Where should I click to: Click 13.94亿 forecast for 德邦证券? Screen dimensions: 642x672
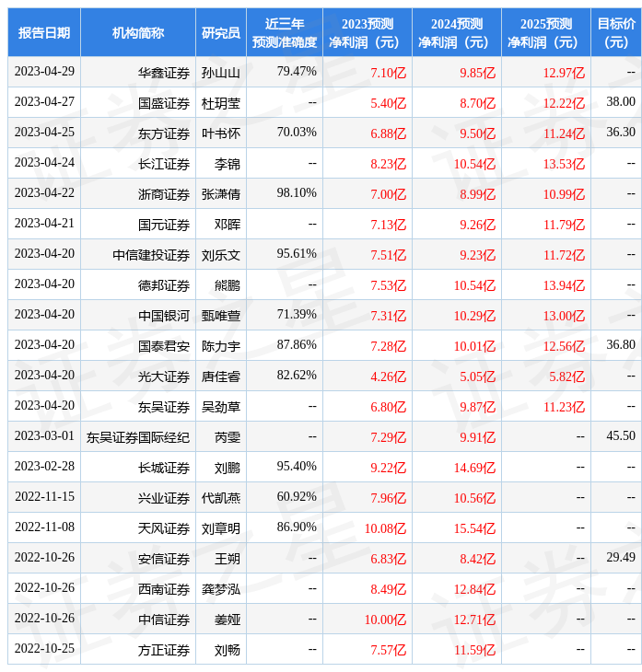[564, 286]
